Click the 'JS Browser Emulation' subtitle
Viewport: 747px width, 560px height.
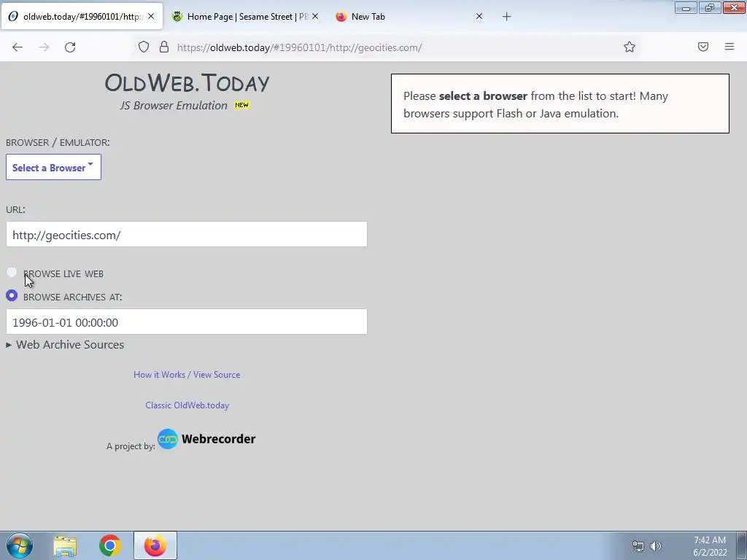tap(174, 105)
